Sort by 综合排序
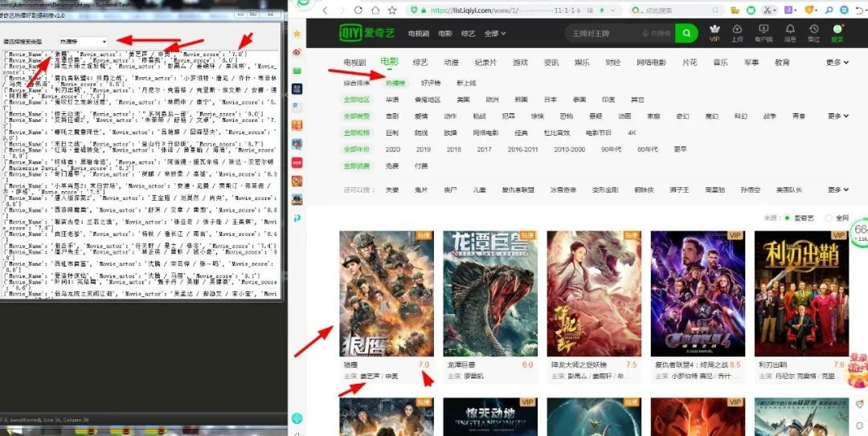The height and width of the screenshot is (436, 868). pyautogui.click(x=357, y=83)
